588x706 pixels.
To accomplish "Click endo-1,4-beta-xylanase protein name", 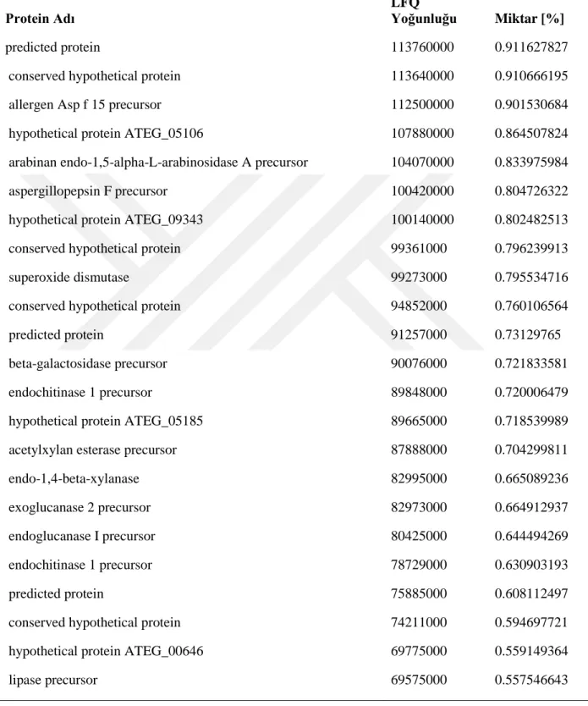I will pos(74,478).
